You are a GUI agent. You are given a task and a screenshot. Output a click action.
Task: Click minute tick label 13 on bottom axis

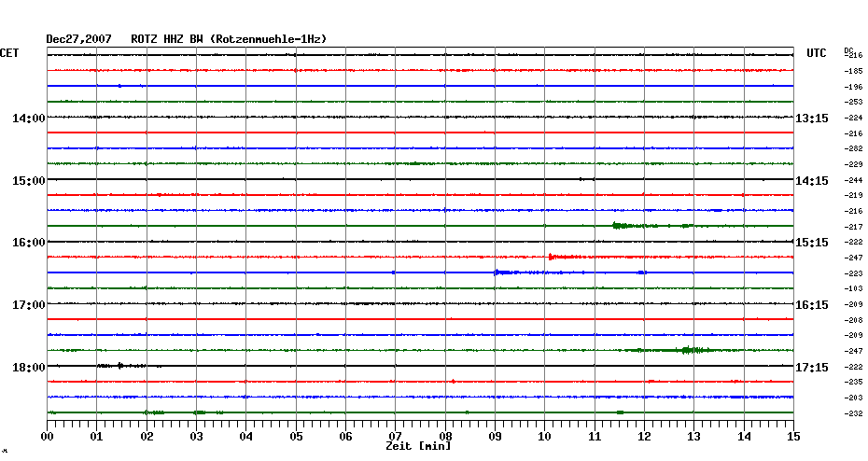(x=693, y=437)
